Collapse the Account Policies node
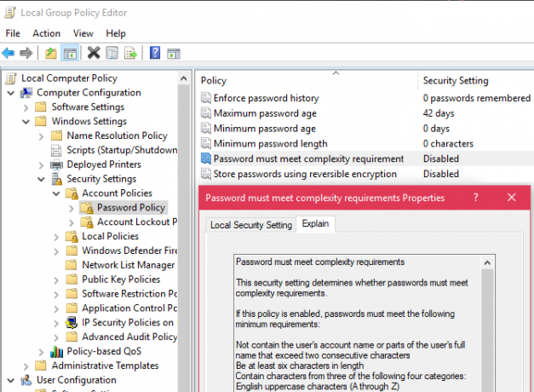The width and height of the screenshot is (534, 392). coord(56,193)
